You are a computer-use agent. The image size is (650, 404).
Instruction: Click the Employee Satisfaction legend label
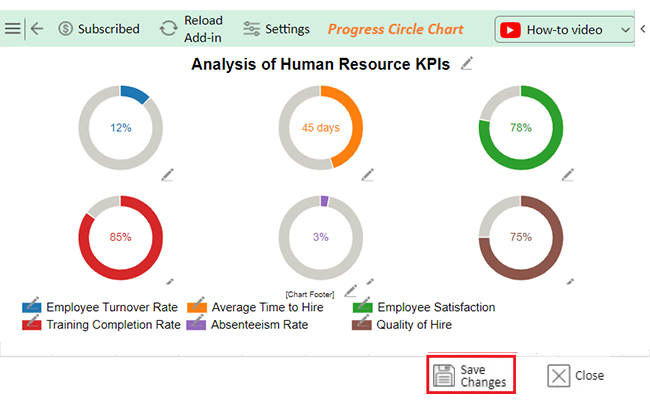[x=436, y=307]
